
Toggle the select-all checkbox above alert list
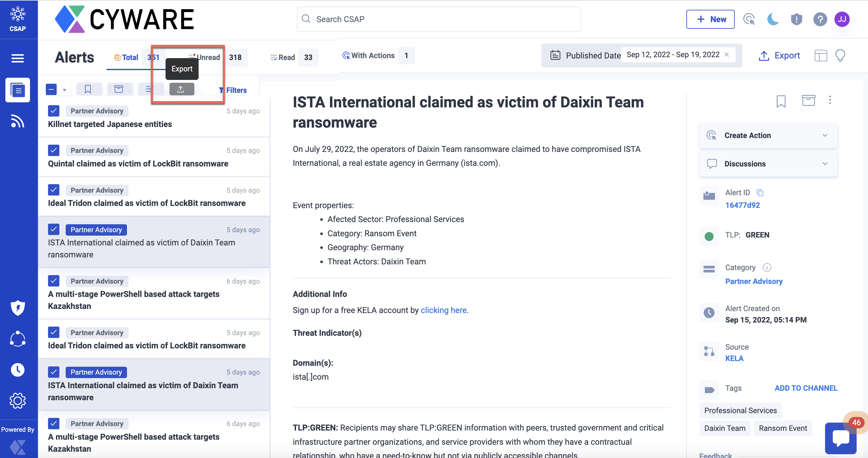(51, 90)
